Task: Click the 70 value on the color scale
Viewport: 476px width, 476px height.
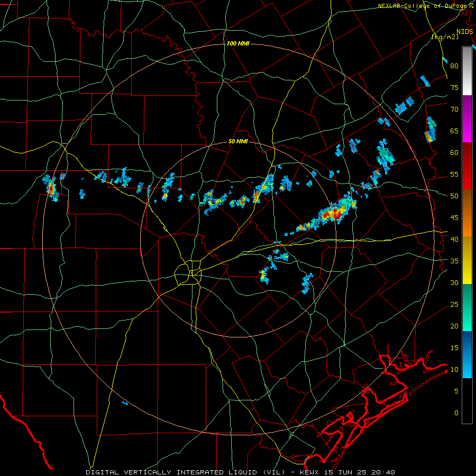Action: click(x=454, y=109)
